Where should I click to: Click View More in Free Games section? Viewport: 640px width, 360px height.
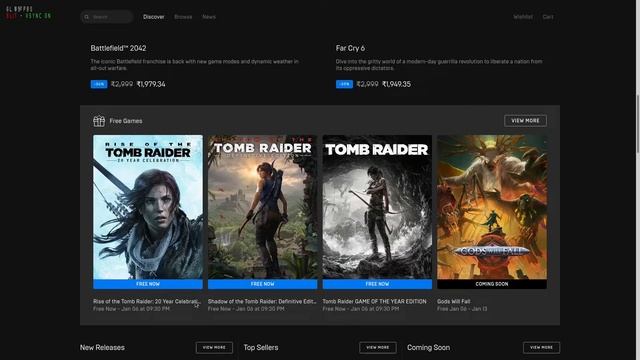coord(525,121)
